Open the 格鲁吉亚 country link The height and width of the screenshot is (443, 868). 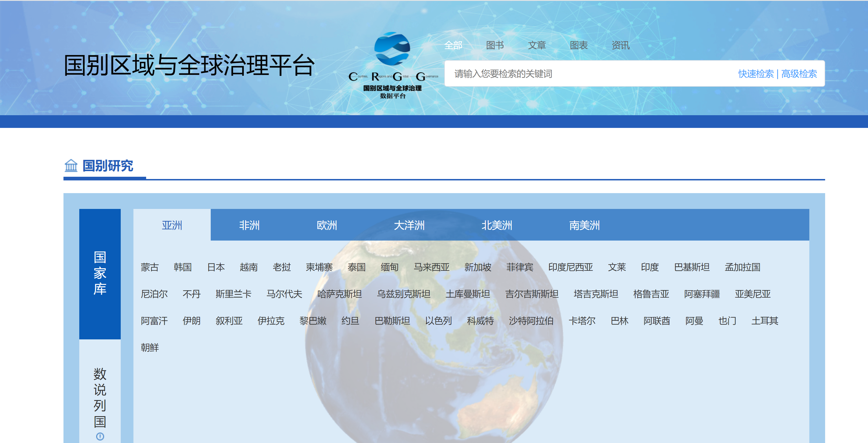click(651, 294)
